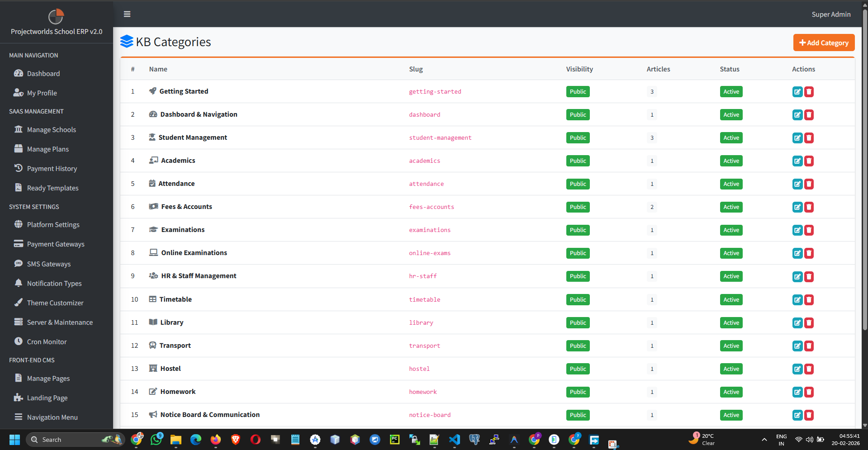Click the edit icon on Fees & Accounts
Image resolution: width=868 pixels, height=450 pixels.
click(x=797, y=207)
